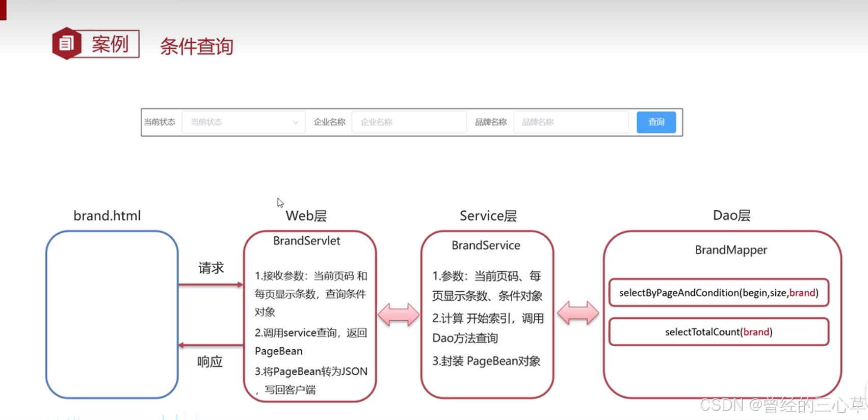The width and height of the screenshot is (868, 420).
Task: Click the selectTotalCount(brand) box
Action: pos(719,332)
